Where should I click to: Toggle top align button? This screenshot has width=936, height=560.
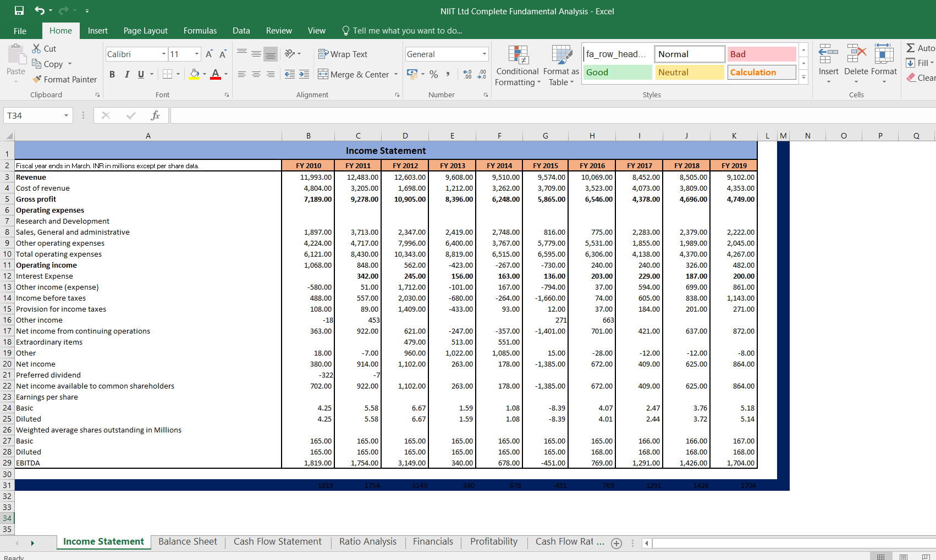[x=242, y=53]
